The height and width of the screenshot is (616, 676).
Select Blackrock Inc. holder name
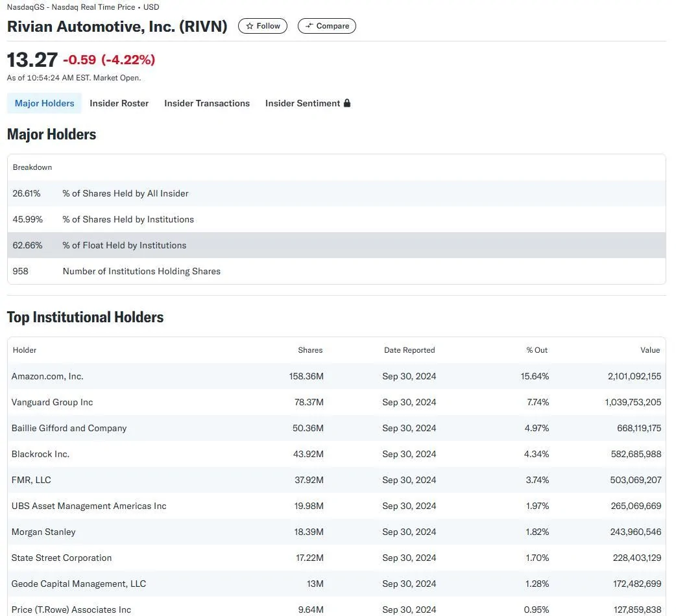tap(40, 454)
